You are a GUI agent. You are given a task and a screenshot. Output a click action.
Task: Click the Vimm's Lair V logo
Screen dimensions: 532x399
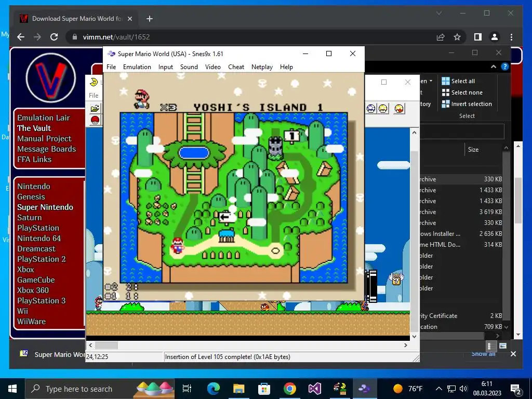51,78
